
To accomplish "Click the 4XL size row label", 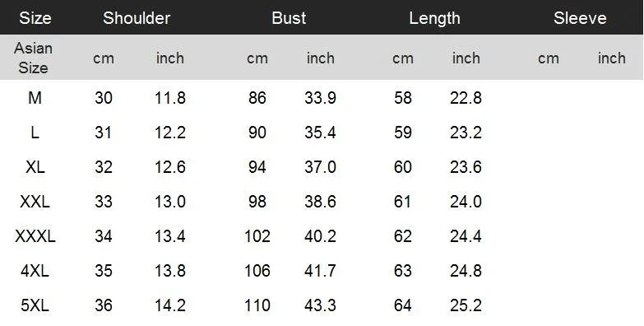I will point(35,271).
